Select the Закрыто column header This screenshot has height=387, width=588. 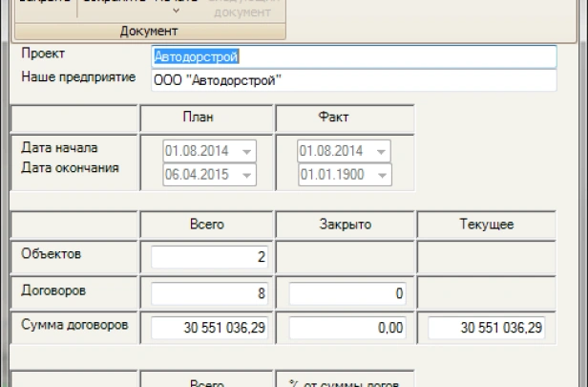click(x=345, y=224)
